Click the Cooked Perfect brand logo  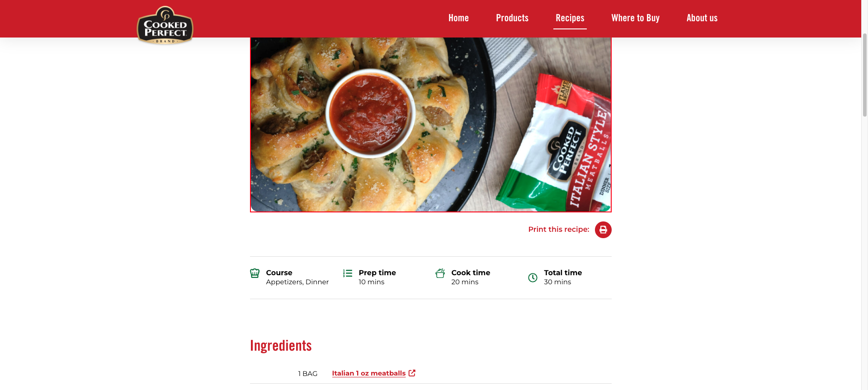pyautogui.click(x=165, y=25)
